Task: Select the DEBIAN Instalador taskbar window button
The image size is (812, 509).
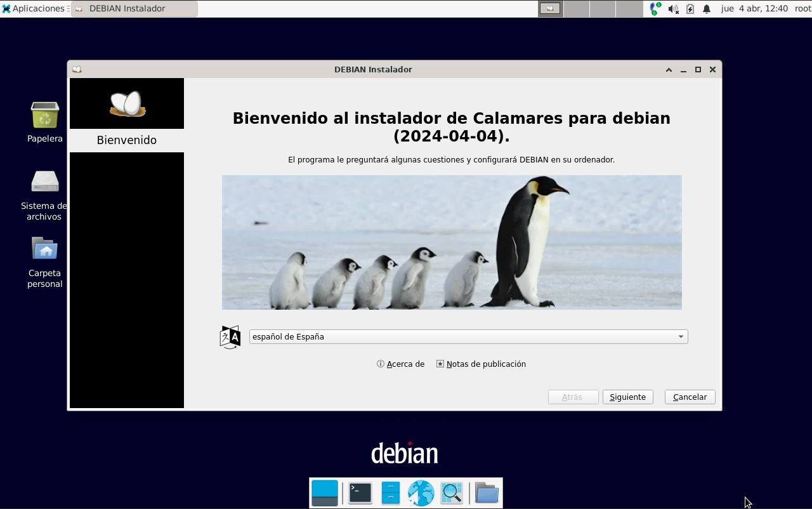Action: click(x=134, y=9)
